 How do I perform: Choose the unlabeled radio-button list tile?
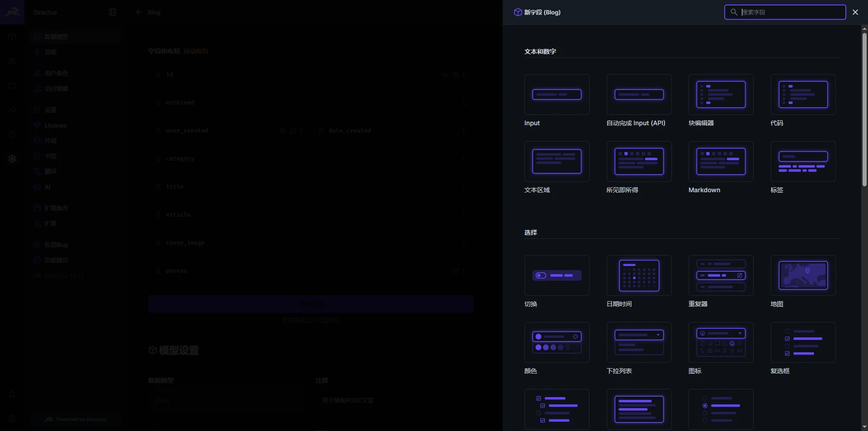tap(721, 409)
